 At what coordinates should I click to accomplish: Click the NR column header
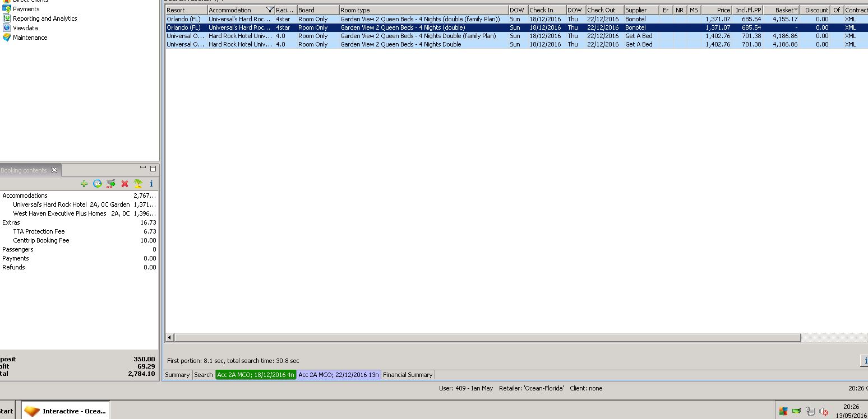[x=680, y=10]
